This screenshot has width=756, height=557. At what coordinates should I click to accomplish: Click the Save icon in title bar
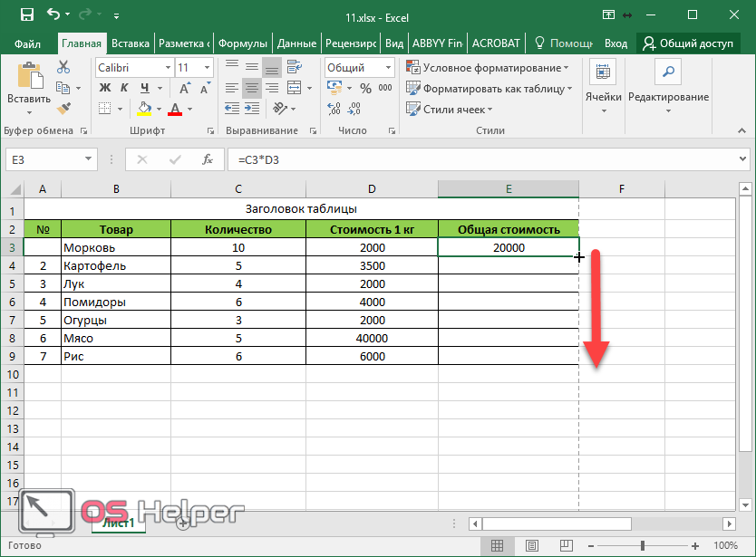26,14
